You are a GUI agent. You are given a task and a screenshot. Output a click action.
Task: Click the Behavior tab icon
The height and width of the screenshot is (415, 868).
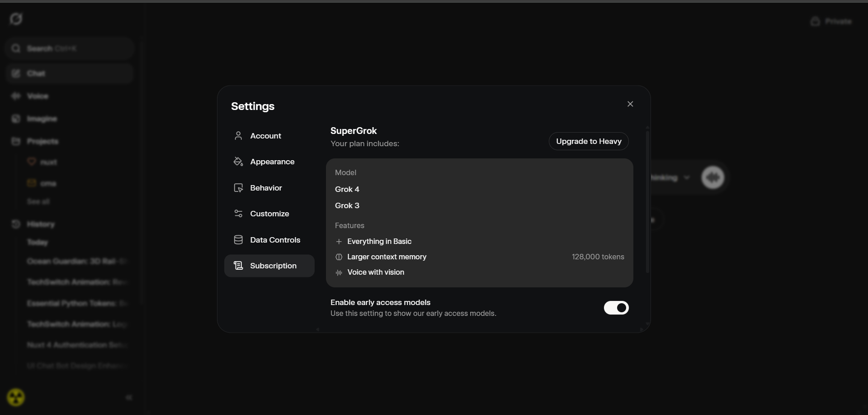(238, 188)
